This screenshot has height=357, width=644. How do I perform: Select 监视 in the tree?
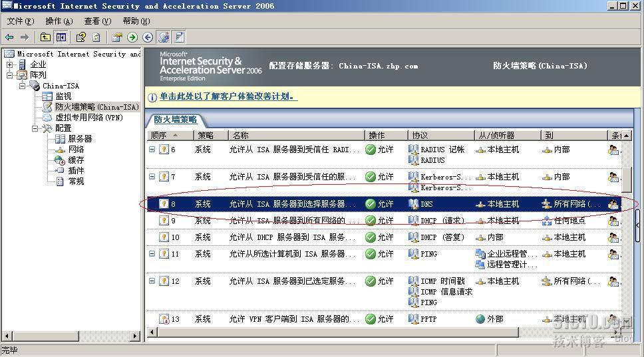tap(63, 96)
